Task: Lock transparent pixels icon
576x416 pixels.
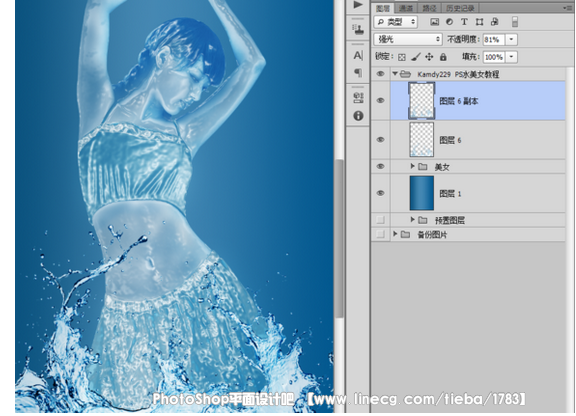Action: (x=402, y=57)
